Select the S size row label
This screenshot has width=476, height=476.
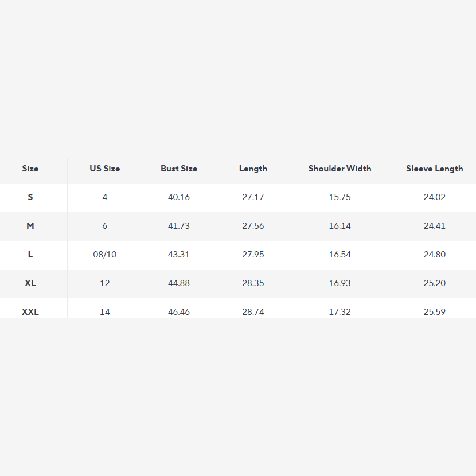[x=30, y=197]
